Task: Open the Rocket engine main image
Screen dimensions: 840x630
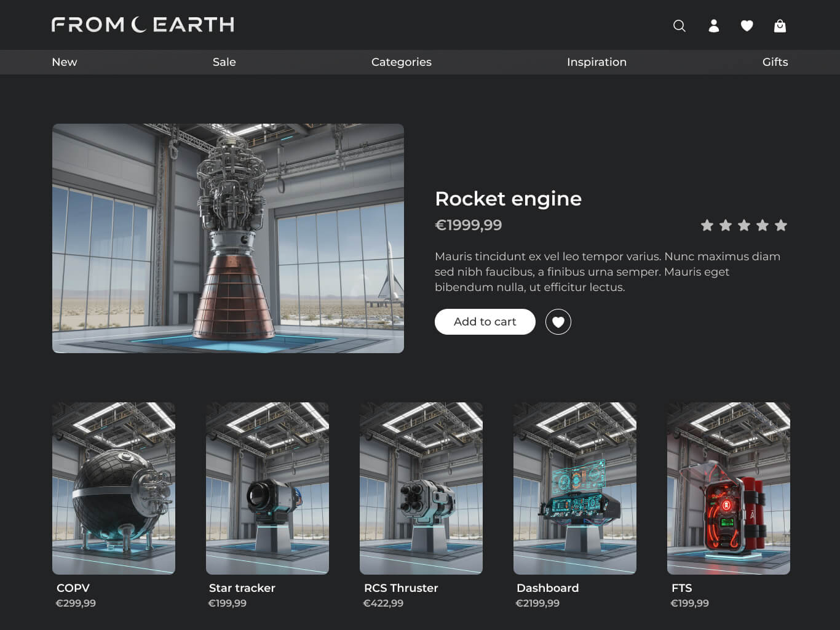Action: (228, 238)
